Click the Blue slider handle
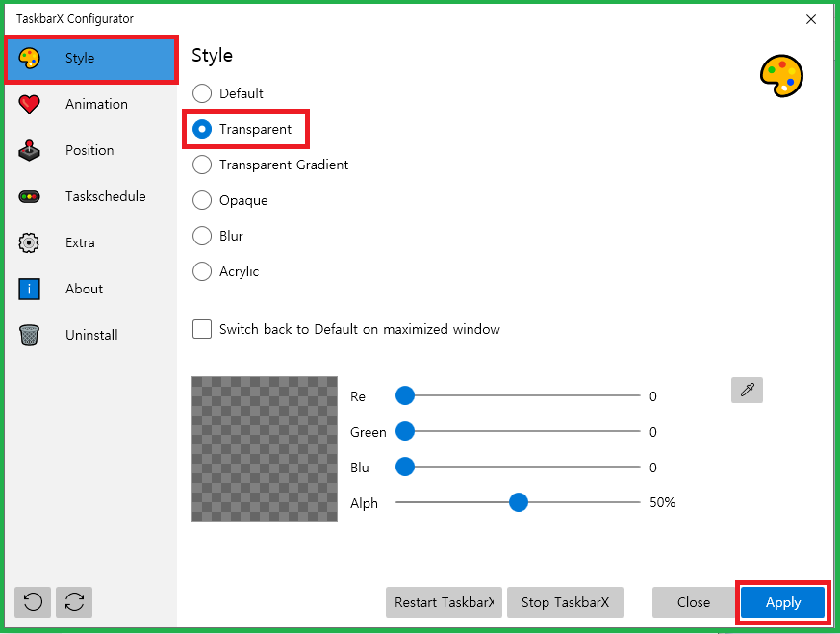Viewport: 840px width, 634px height. (x=405, y=467)
